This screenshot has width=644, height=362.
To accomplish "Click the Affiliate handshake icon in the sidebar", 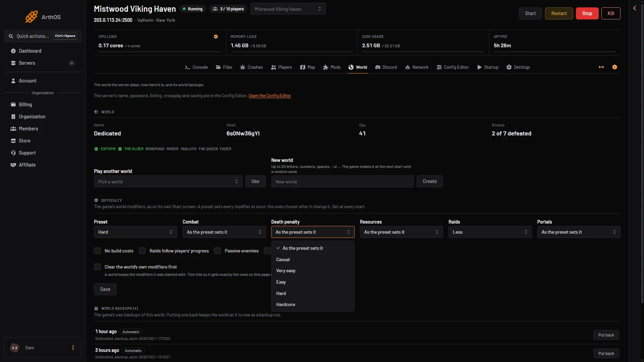I will [x=13, y=165].
